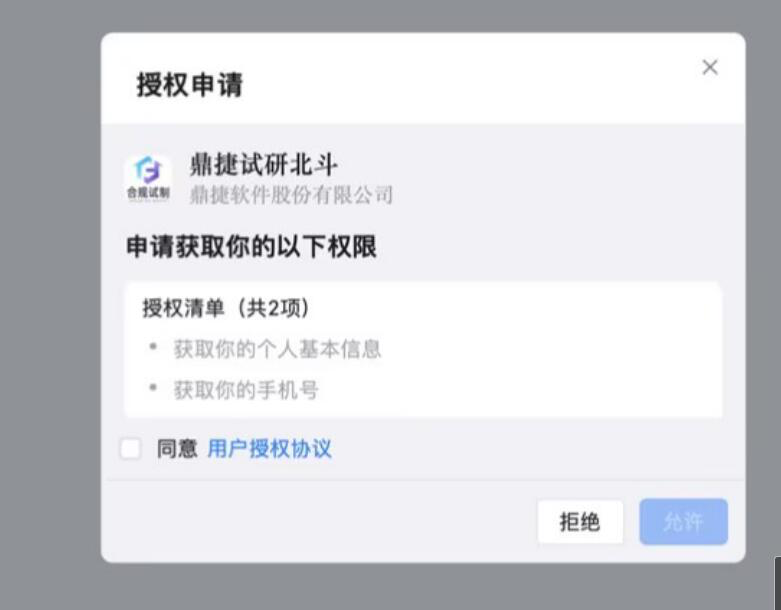Click the 拒绝 button

(x=580, y=522)
